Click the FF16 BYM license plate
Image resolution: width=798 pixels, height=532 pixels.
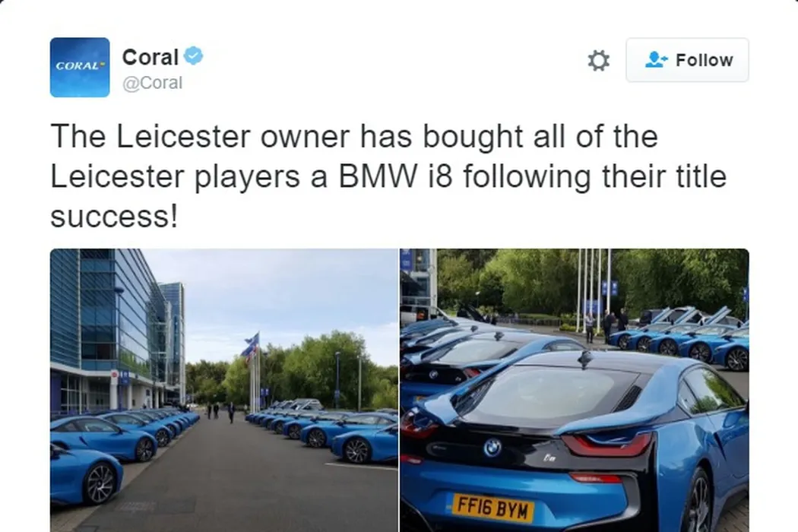point(492,507)
